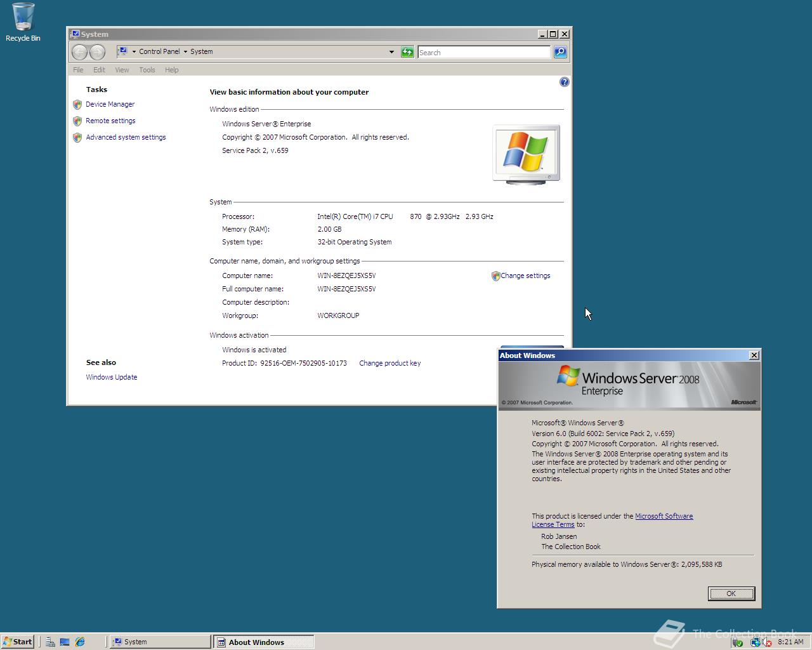Screen dimensions: 812x650
Task: Open the Recycle Bin desktop icon
Action: click(23, 22)
